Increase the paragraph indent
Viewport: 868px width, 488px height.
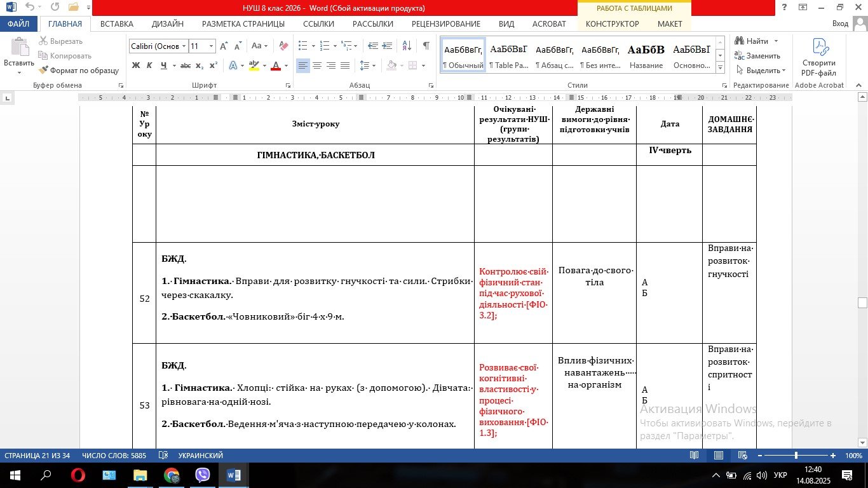pos(388,46)
